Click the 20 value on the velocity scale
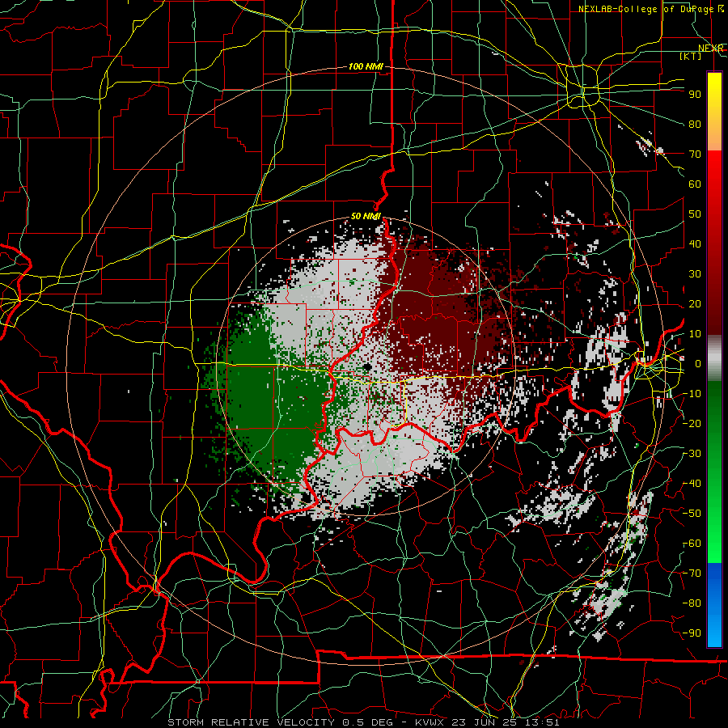 [x=695, y=303]
